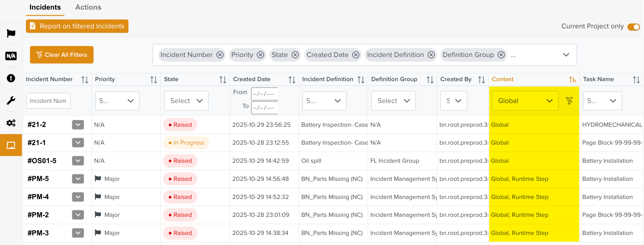Sort by Task Name column
This screenshot has height=245, width=644.
click(x=636, y=80)
